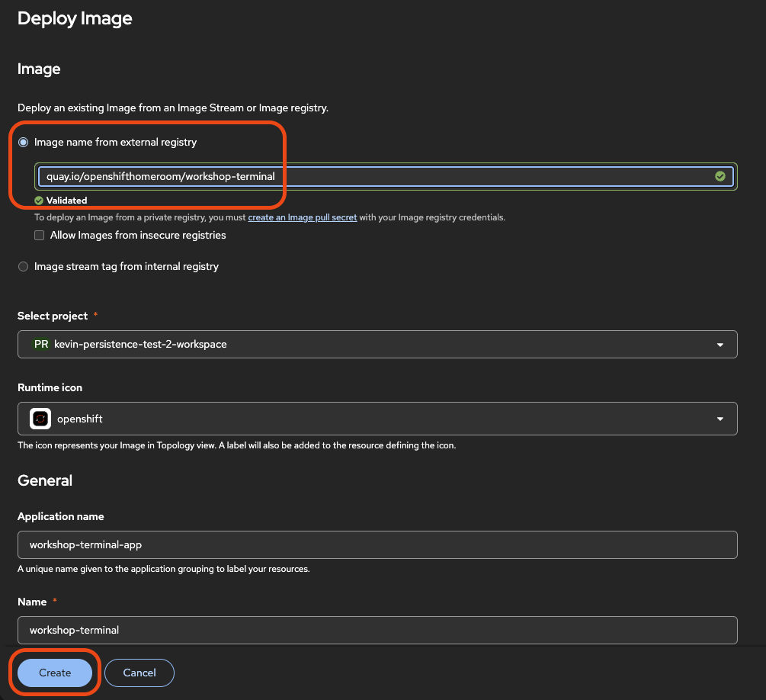The image size is (766, 700).
Task: Click the Name input field
Action: pos(377,630)
